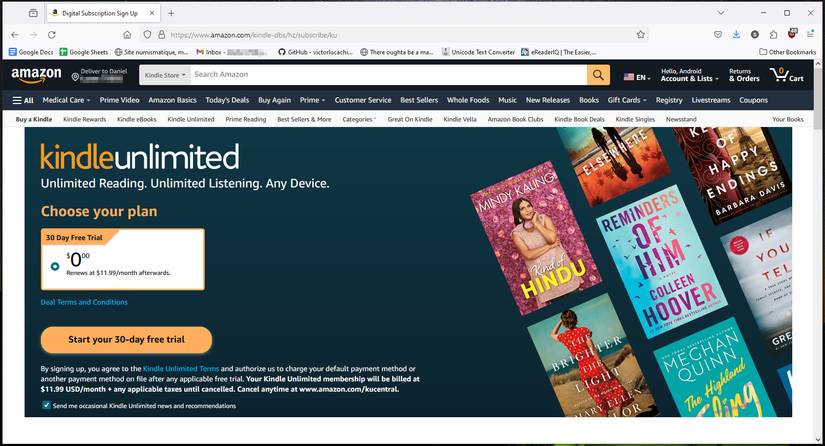This screenshot has width=825, height=446.
Task: Uncheck the Kindle Unlimited news checkbox
Action: (46, 406)
